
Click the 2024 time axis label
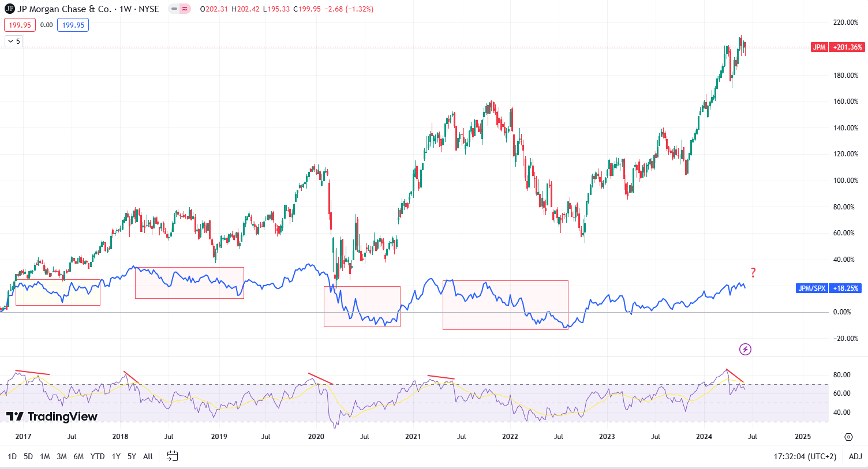(704, 437)
